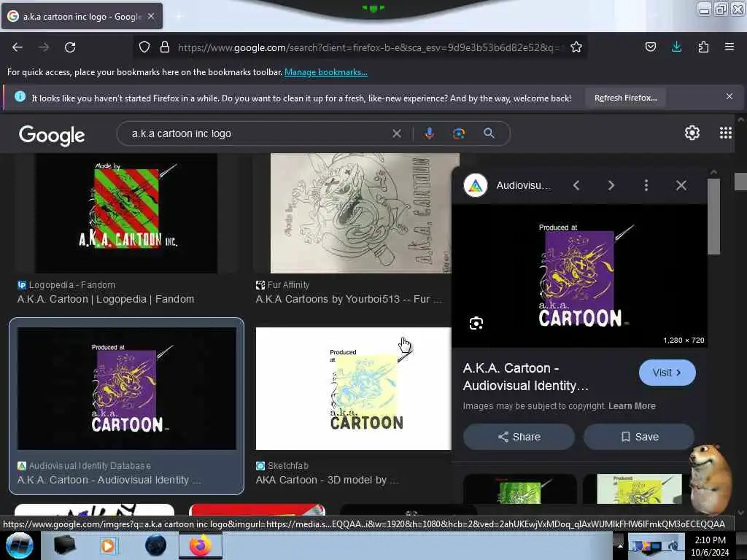Screen dimensions: 747x560
Task: Click the main page scrollbar thumb
Action: pos(740,182)
